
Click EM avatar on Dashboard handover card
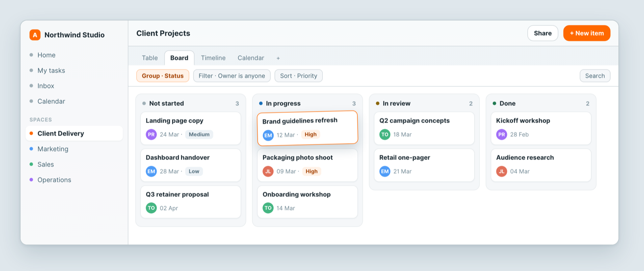click(x=151, y=171)
